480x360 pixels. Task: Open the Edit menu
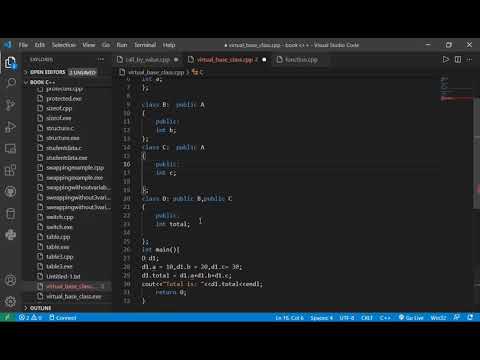point(40,45)
